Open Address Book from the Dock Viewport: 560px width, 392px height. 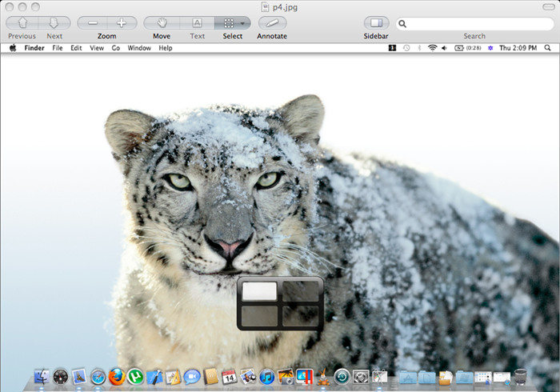(210, 377)
